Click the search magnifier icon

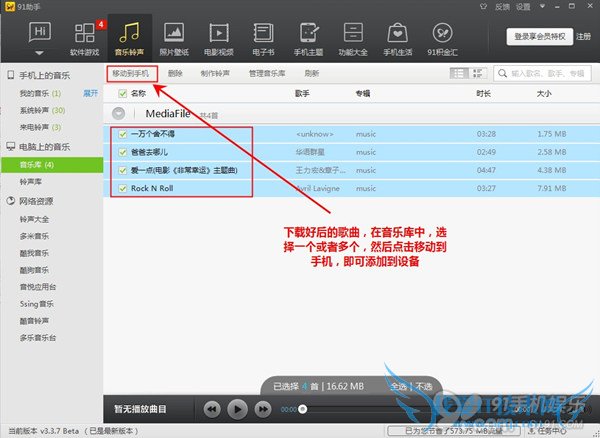[503, 73]
